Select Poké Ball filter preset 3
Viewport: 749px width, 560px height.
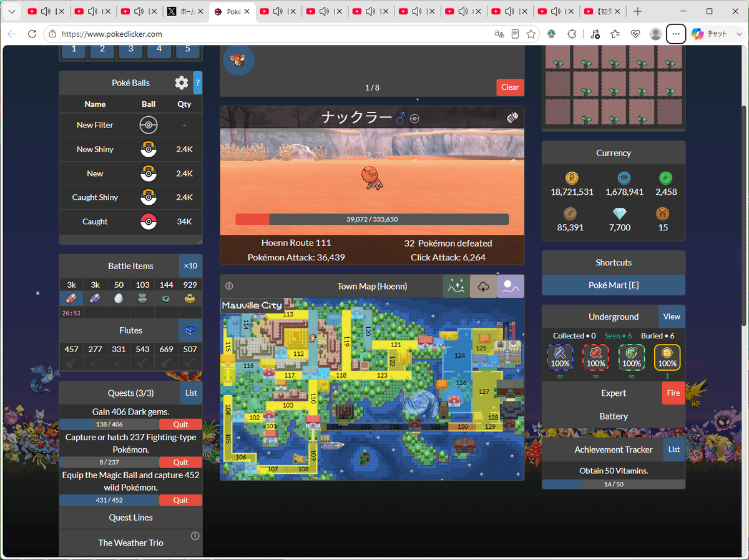coord(130,49)
